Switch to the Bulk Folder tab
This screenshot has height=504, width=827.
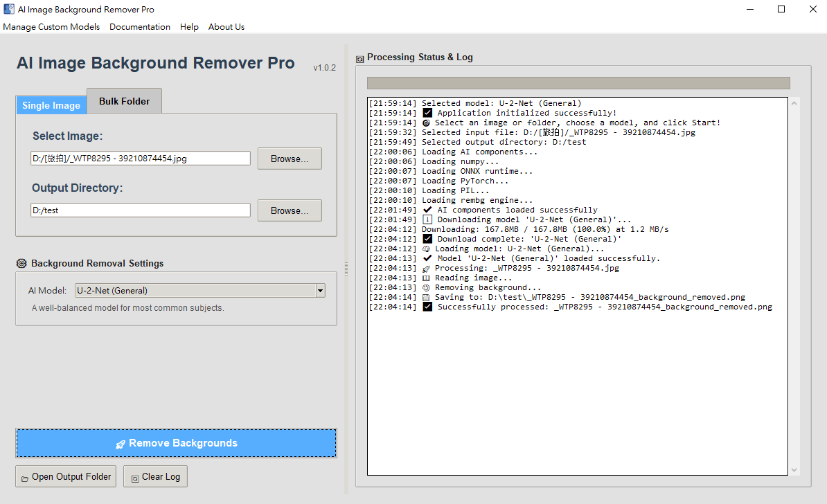tap(124, 101)
